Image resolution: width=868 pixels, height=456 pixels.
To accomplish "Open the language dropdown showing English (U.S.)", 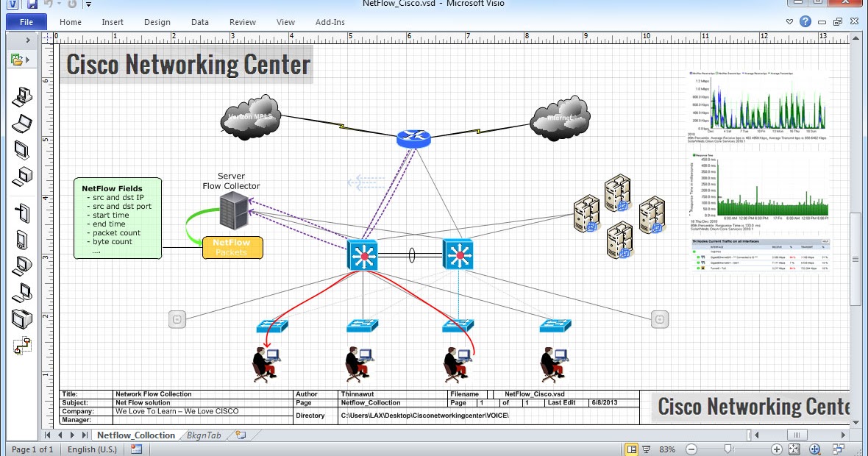I will click(x=91, y=449).
